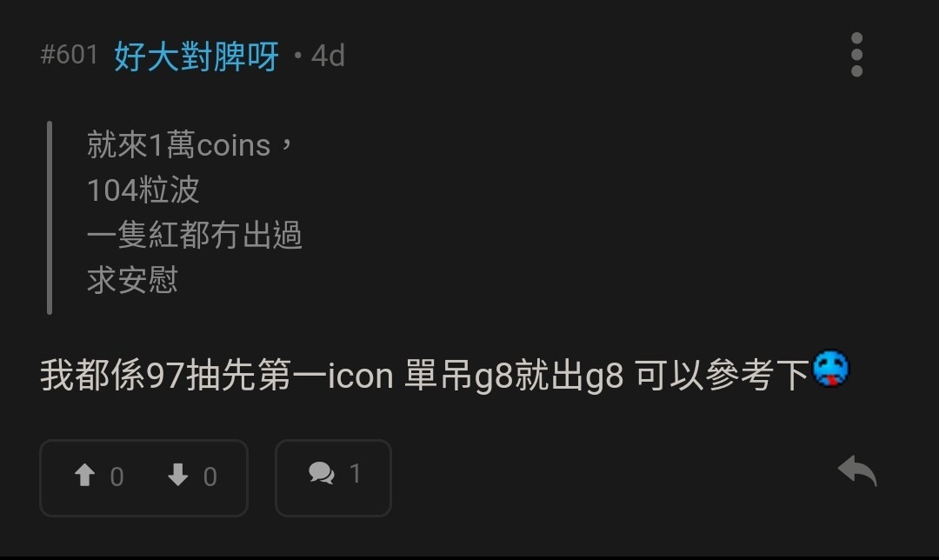Screen dimensions: 939x560
Task: Click the vertical quote bar indicator
Action: coord(50,217)
